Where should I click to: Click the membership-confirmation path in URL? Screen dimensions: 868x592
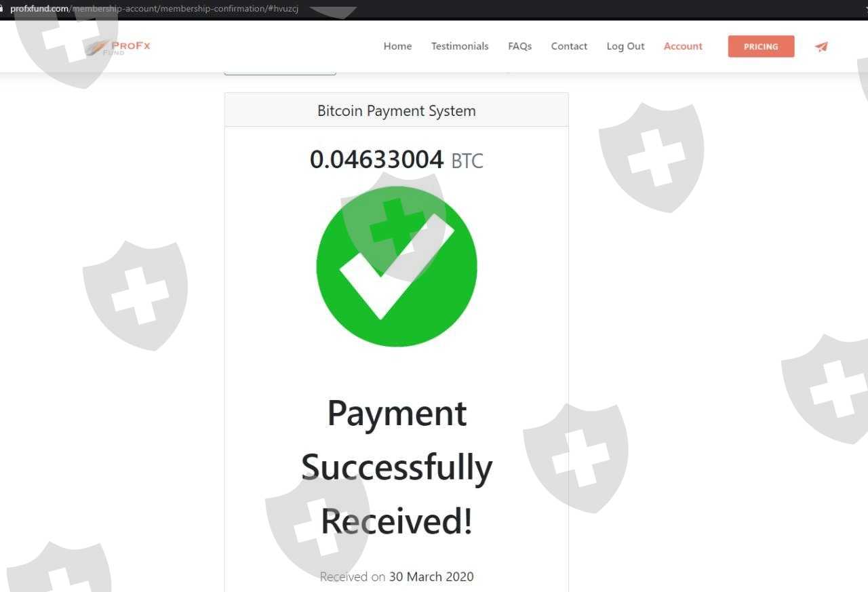click(x=212, y=9)
